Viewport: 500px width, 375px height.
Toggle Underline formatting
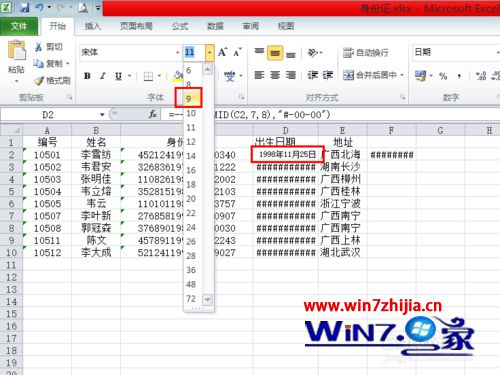click(x=118, y=76)
